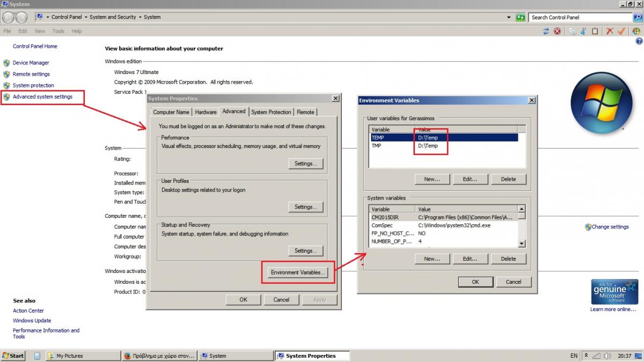The width and height of the screenshot is (644, 362).
Task: Select the CM2015DIR system variable row
Action: 443,218
